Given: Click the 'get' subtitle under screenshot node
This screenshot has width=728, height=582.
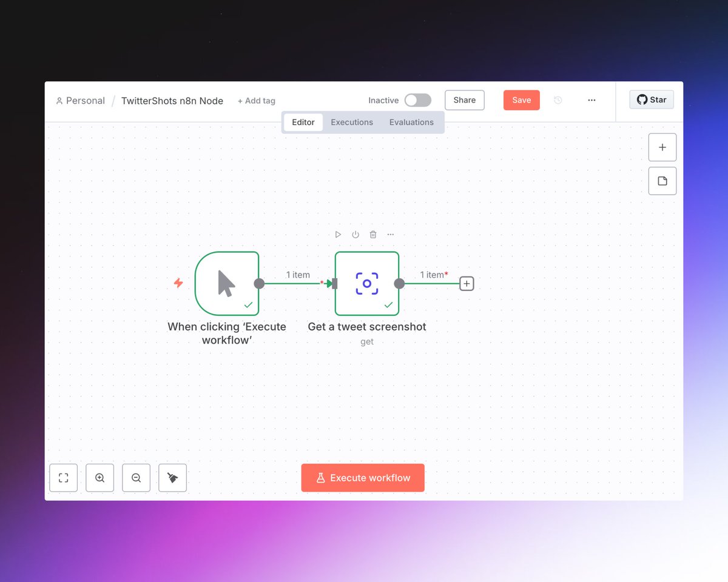Looking at the screenshot, I should (x=367, y=342).
